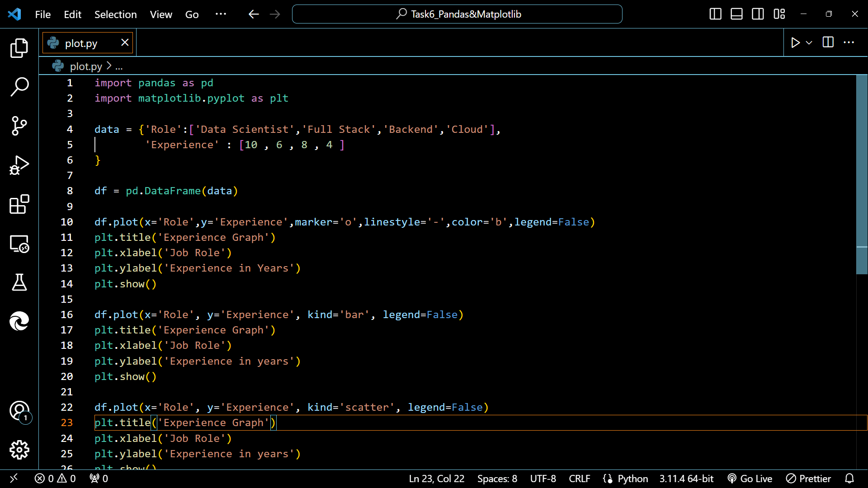Toggle the Primary Side Bar layout button
Viewport: 868px width, 488px height.
pos(715,14)
